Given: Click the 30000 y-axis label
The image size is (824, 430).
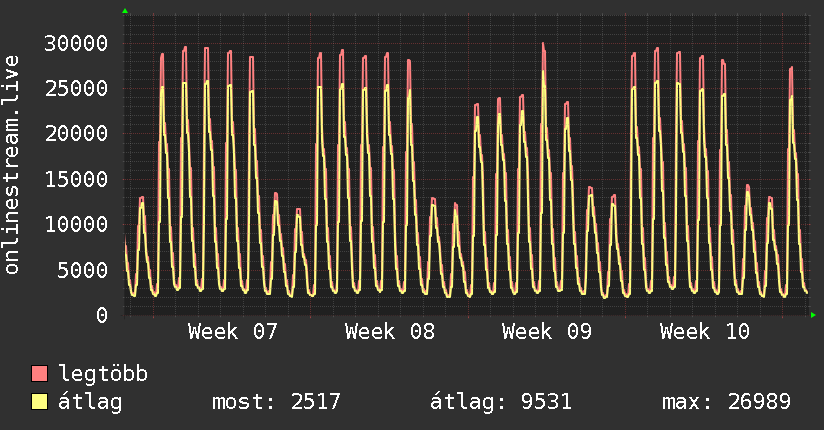Looking at the screenshot, I should (x=76, y=43).
